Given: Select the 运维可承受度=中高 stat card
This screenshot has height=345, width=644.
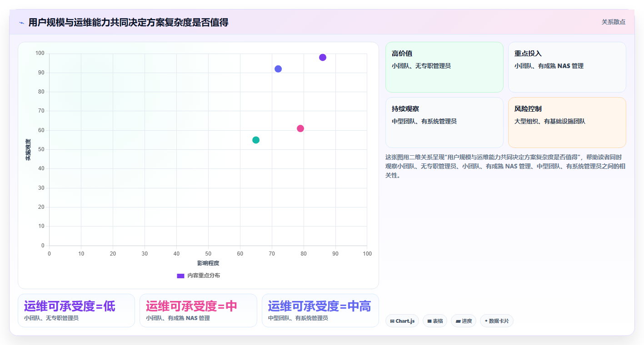Looking at the screenshot, I should (x=320, y=310).
